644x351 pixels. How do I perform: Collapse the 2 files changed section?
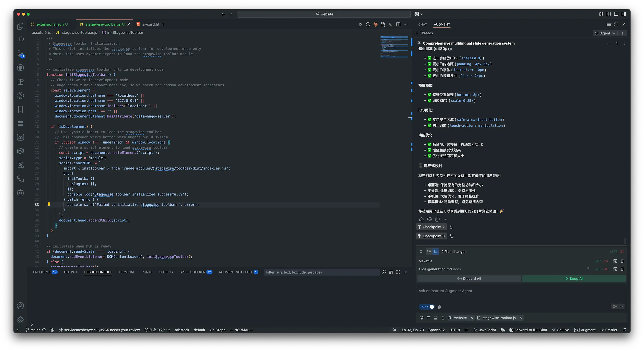pos(421,252)
